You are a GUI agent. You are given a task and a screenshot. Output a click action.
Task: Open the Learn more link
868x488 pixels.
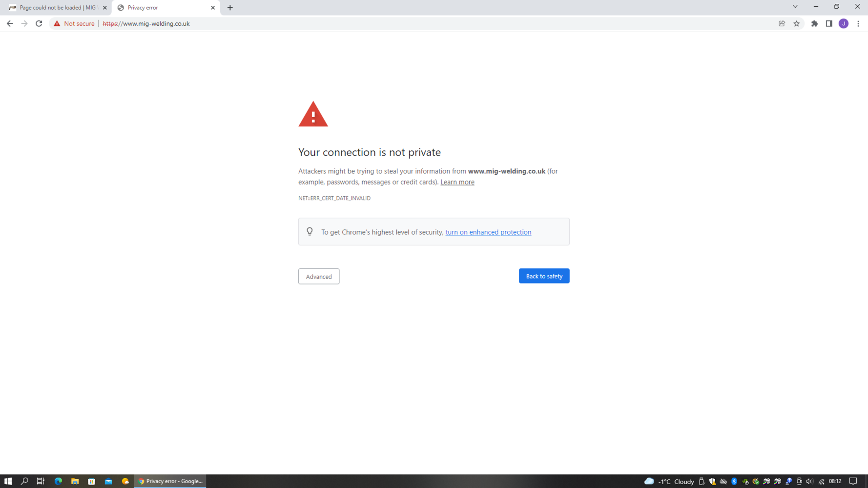[x=457, y=182]
